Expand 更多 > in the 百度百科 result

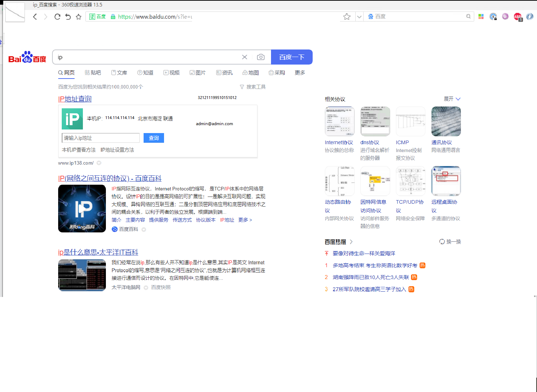coord(245,220)
